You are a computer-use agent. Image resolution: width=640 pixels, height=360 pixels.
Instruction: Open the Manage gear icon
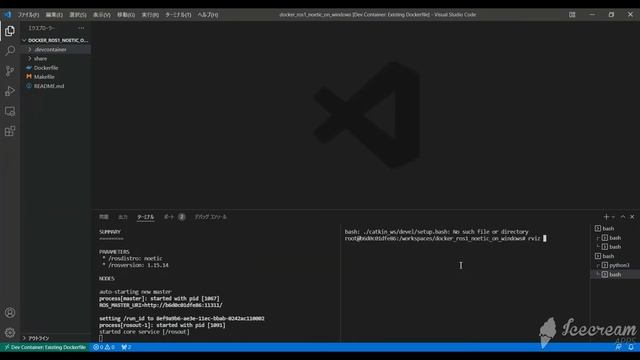pos(10,333)
